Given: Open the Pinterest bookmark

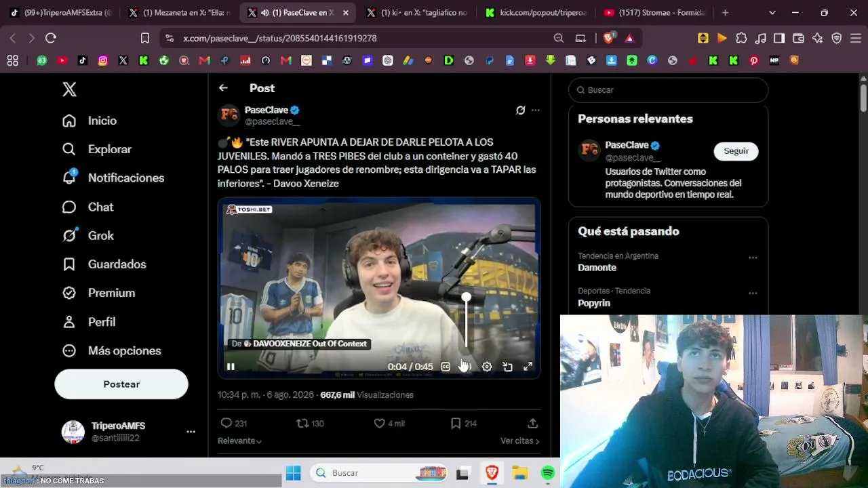Looking at the screenshot, I should click(x=753, y=60).
